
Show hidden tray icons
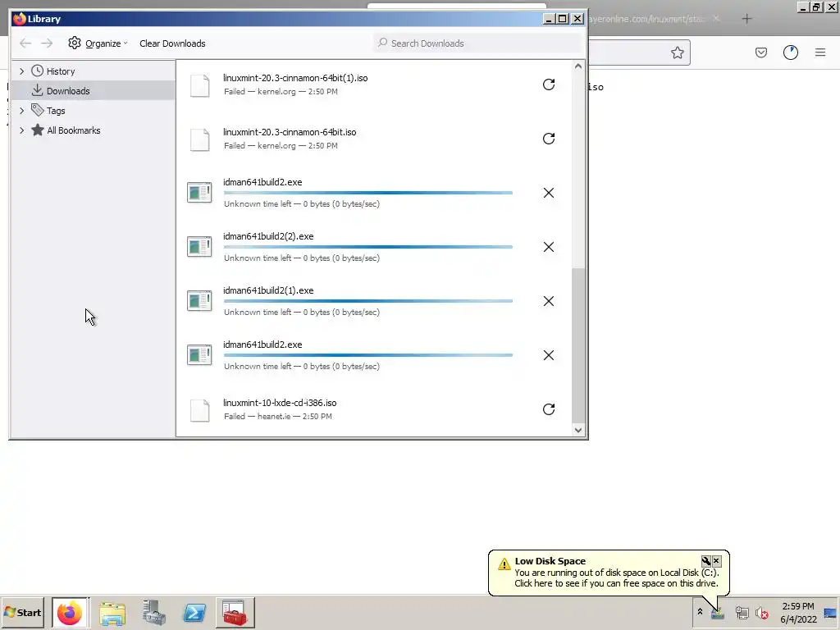click(700, 612)
